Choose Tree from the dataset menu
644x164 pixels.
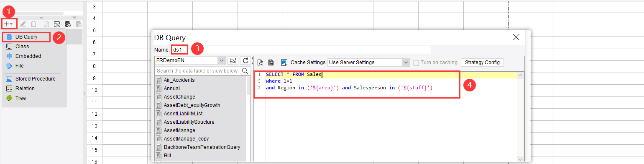click(20, 98)
